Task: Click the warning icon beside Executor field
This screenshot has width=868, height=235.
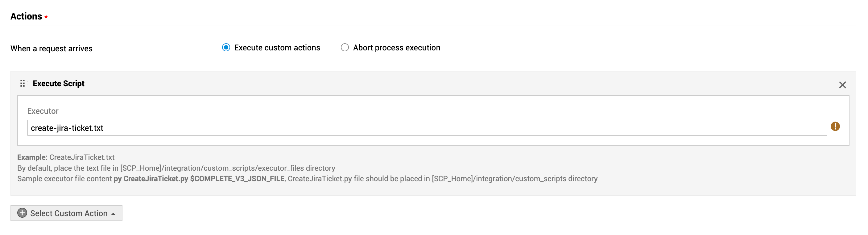Action: (x=835, y=126)
